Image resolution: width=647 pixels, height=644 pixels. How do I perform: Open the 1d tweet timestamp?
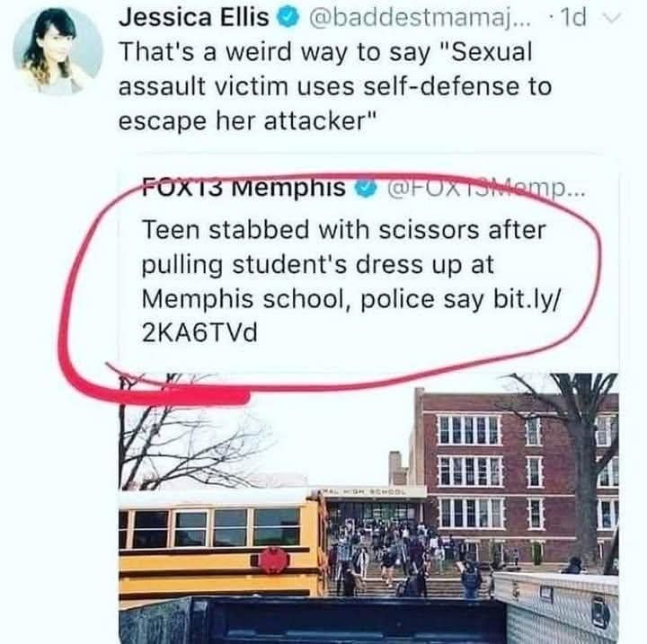click(x=573, y=18)
